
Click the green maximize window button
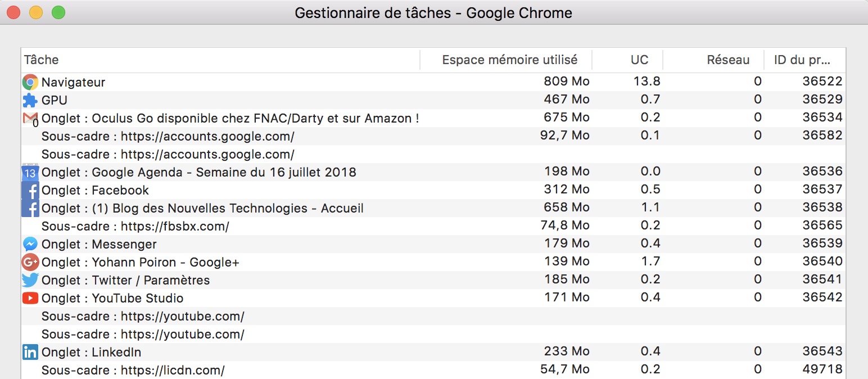pyautogui.click(x=58, y=12)
